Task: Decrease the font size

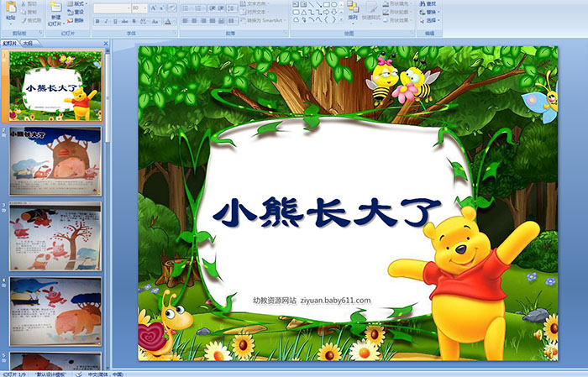Action: 162,8
